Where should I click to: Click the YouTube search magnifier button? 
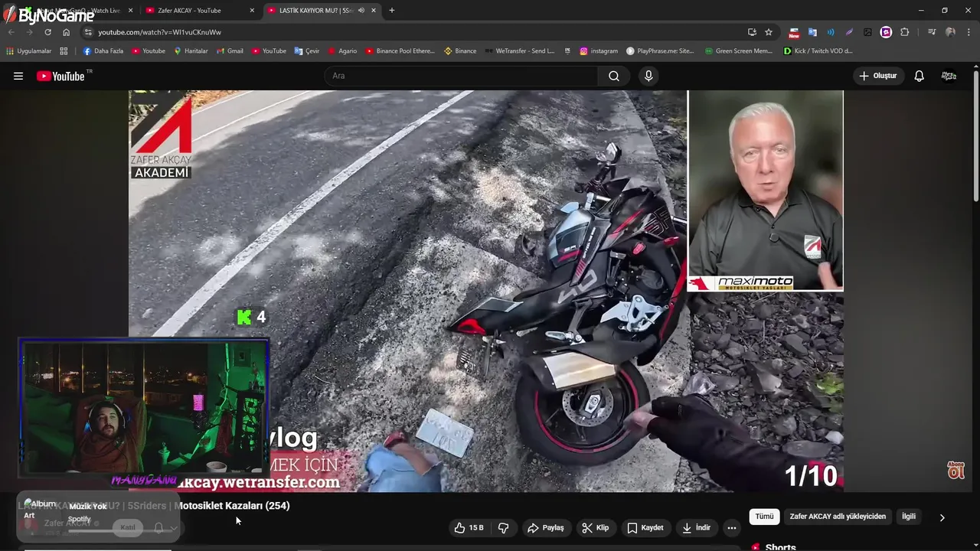click(614, 76)
